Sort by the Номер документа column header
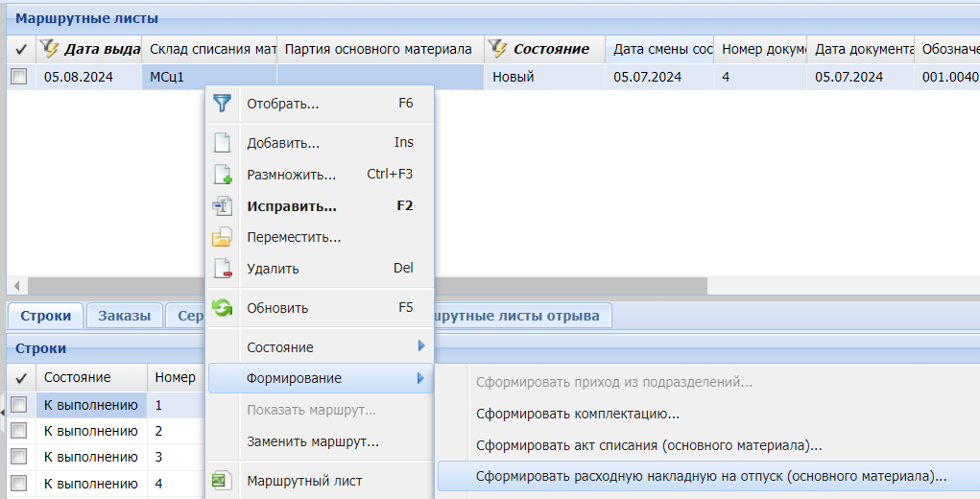This screenshot has height=499, width=980. pos(760,49)
